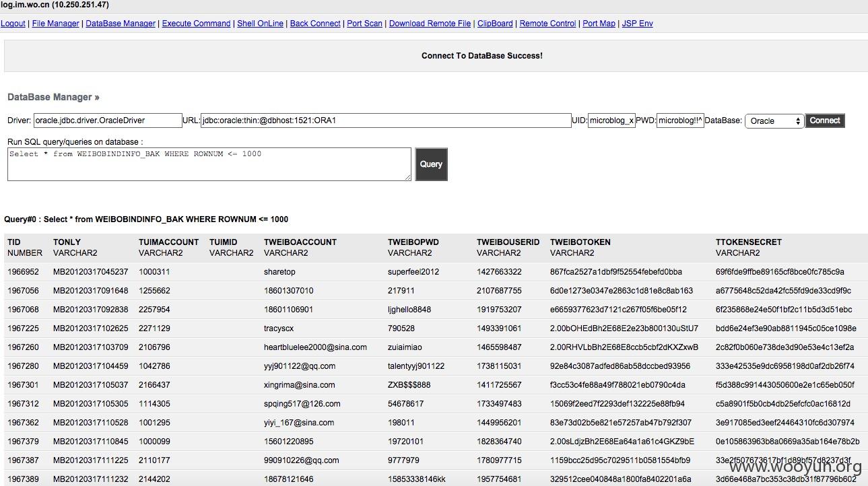Select the TUIMID column header
868x486 pixels.
coord(224,242)
